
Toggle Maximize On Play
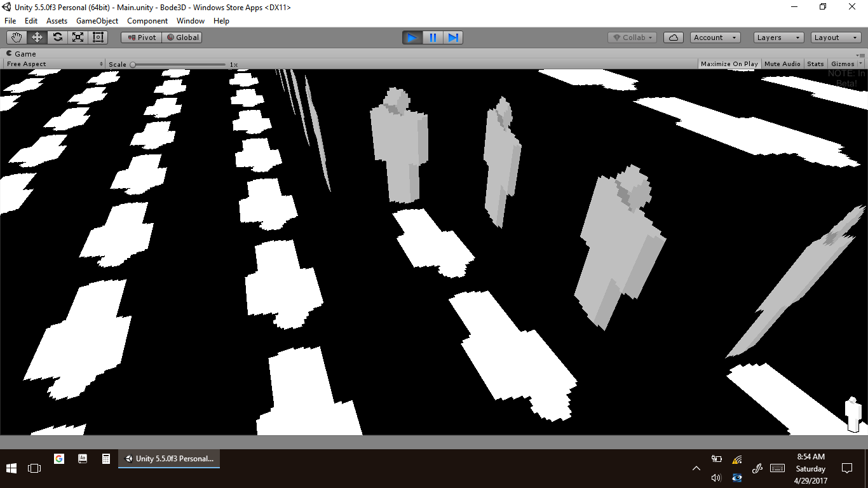tap(729, 64)
